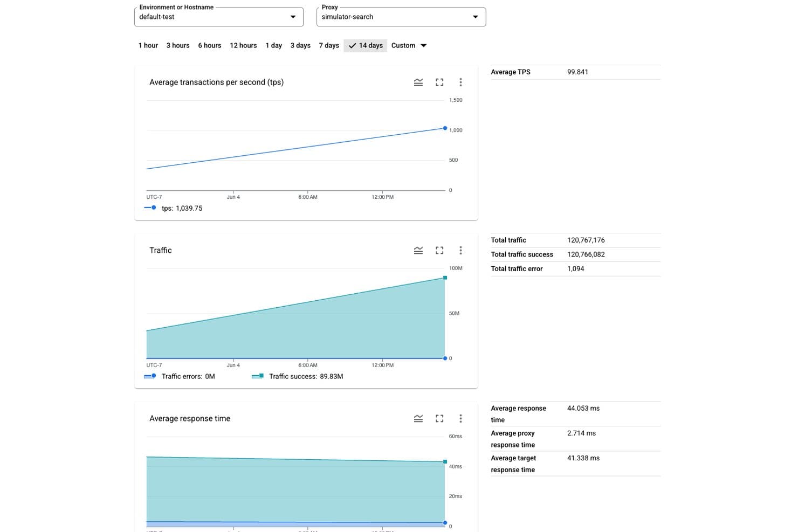Select 3 days time range
The image size is (798, 532).
pos(300,46)
